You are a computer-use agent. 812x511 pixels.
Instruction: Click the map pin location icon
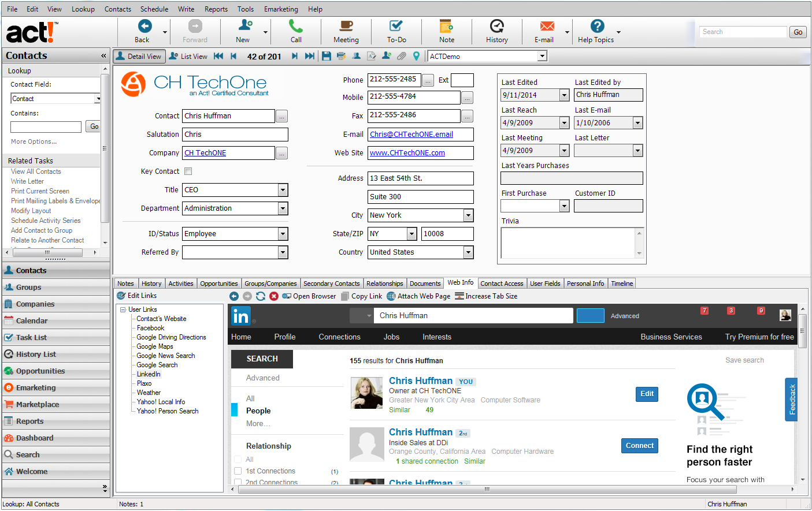(x=416, y=56)
